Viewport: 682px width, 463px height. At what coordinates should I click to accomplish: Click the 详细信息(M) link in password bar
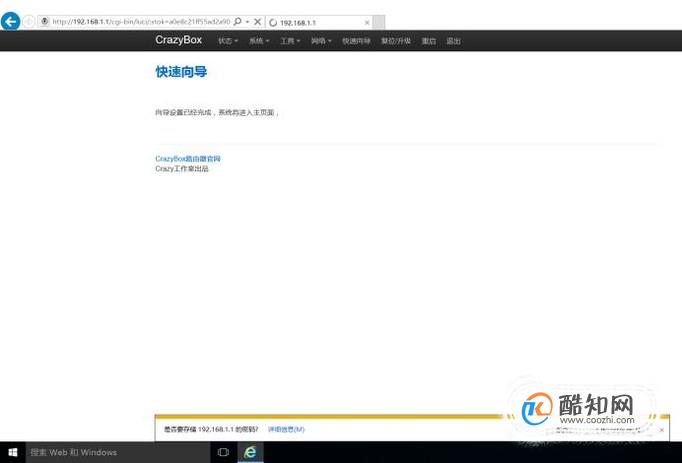pos(286,429)
